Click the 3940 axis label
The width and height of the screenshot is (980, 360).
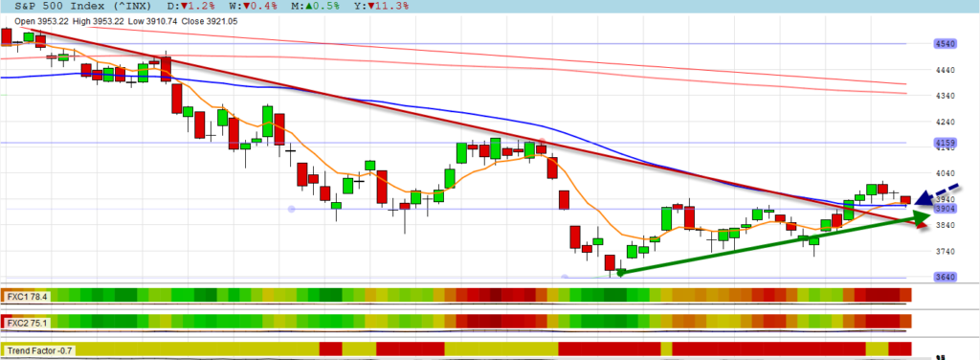(x=945, y=199)
